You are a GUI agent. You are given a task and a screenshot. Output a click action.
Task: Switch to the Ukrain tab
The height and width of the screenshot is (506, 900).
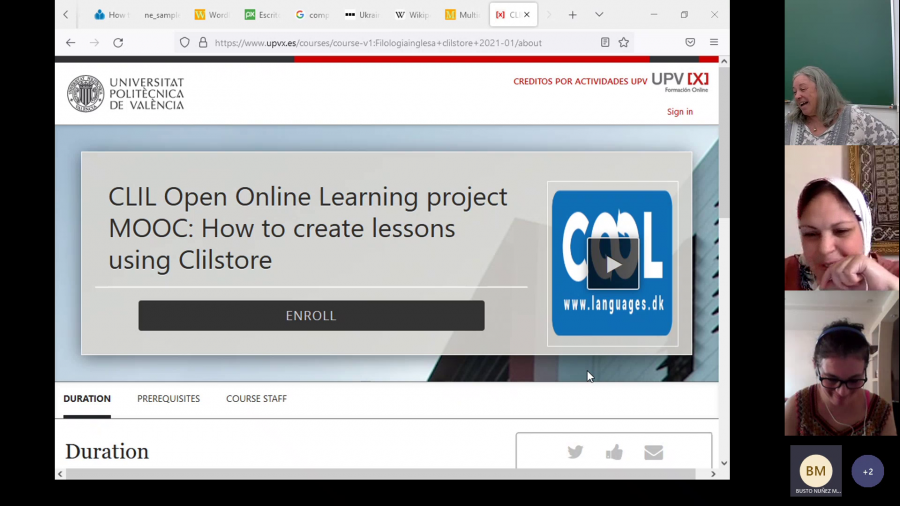point(362,15)
